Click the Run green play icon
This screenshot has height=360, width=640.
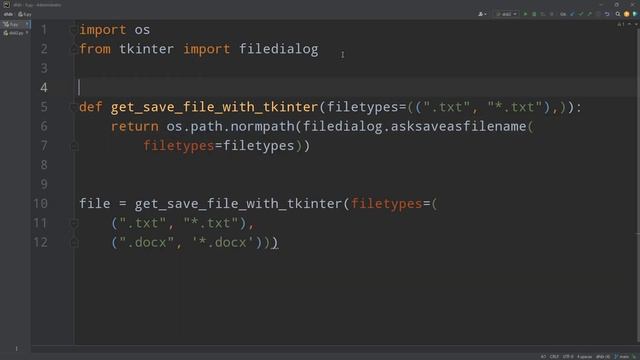click(x=525, y=14)
